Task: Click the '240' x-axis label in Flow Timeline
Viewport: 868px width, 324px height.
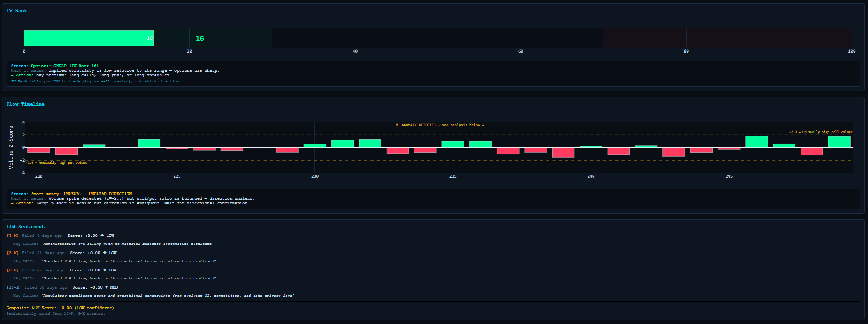Action: pyautogui.click(x=591, y=176)
